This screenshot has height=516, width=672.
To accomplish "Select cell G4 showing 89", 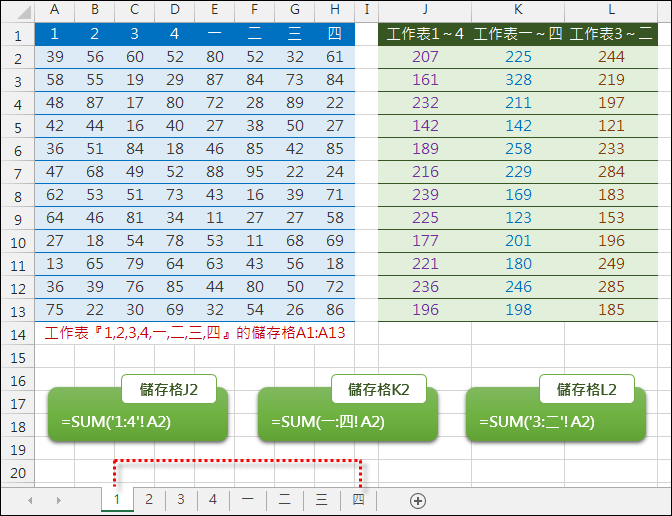I will 294,103.
